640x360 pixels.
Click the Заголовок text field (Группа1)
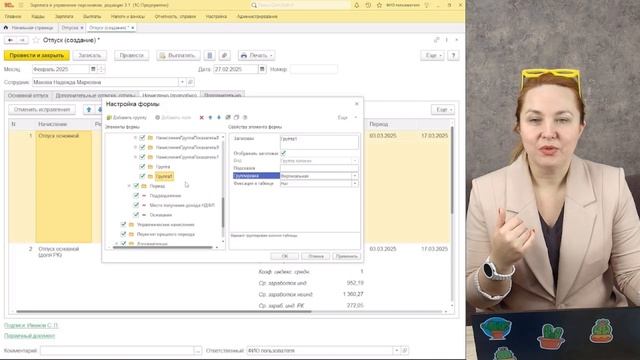pyautogui.click(x=319, y=142)
